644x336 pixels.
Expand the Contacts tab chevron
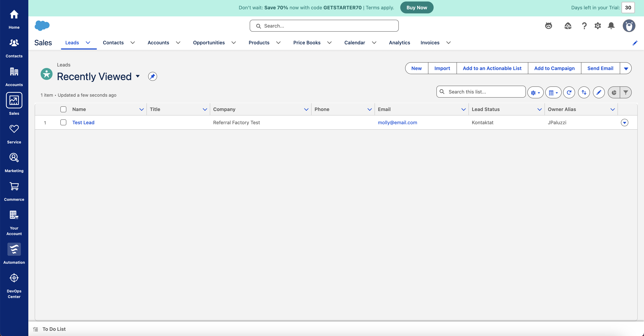coord(133,43)
